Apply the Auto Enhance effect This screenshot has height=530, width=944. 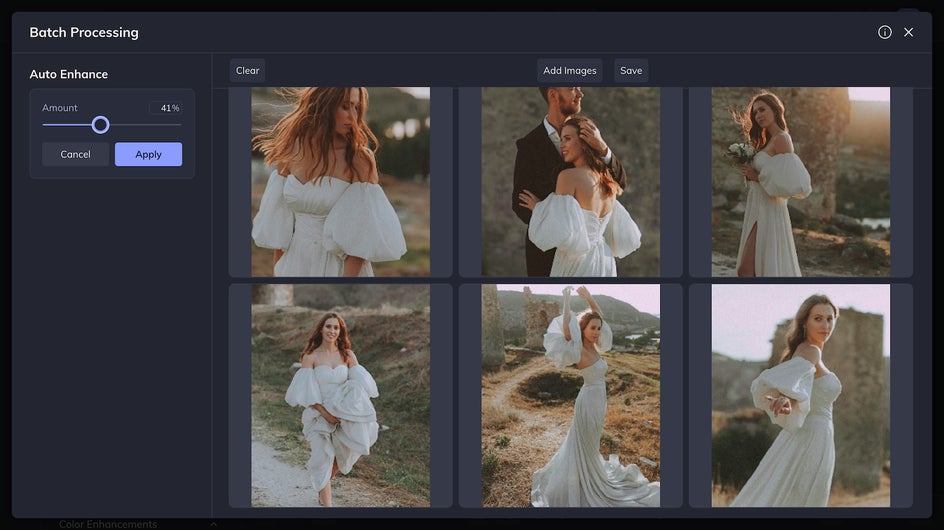[x=148, y=154]
